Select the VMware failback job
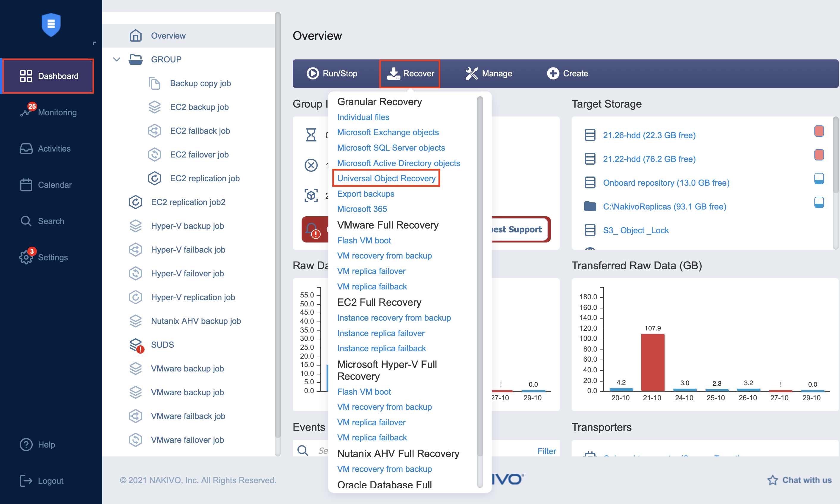Image resolution: width=840 pixels, height=504 pixels. click(188, 416)
